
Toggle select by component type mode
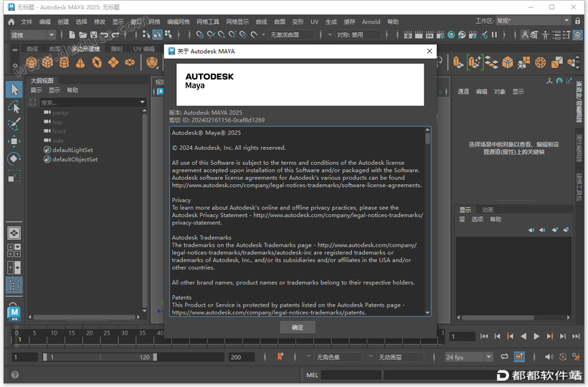pyautogui.click(x=169, y=35)
